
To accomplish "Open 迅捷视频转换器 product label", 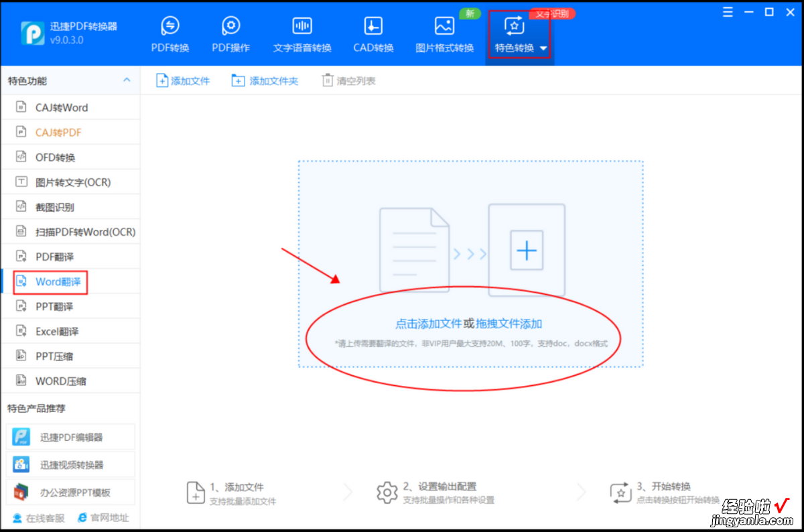I will click(x=72, y=464).
